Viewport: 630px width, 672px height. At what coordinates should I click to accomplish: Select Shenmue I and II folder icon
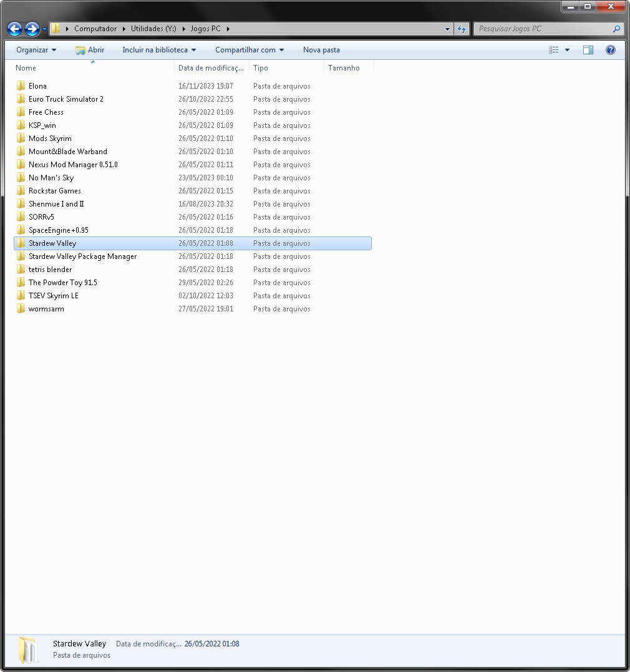click(21, 203)
